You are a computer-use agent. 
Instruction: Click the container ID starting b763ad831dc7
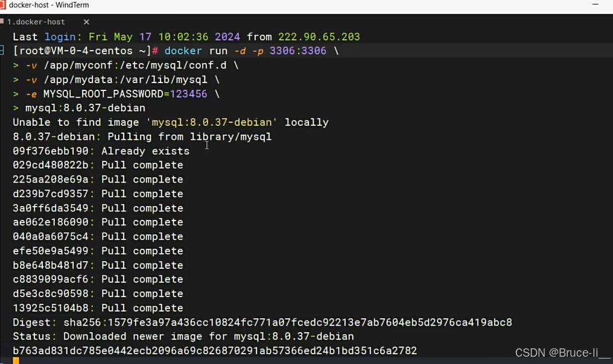pyautogui.click(x=215, y=351)
